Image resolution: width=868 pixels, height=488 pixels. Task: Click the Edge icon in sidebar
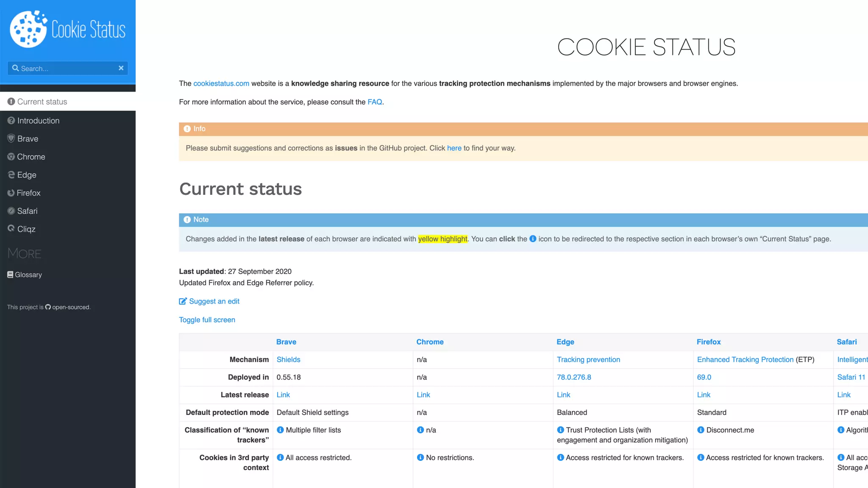(x=11, y=175)
